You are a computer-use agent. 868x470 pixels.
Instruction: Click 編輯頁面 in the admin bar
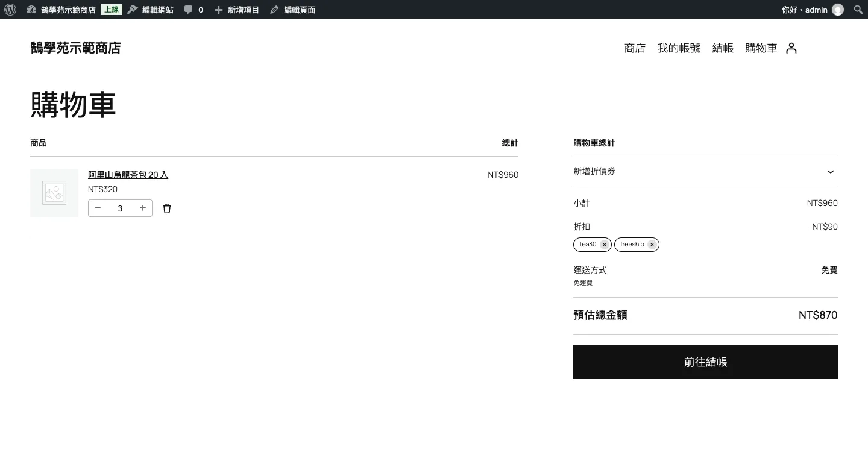tap(292, 10)
